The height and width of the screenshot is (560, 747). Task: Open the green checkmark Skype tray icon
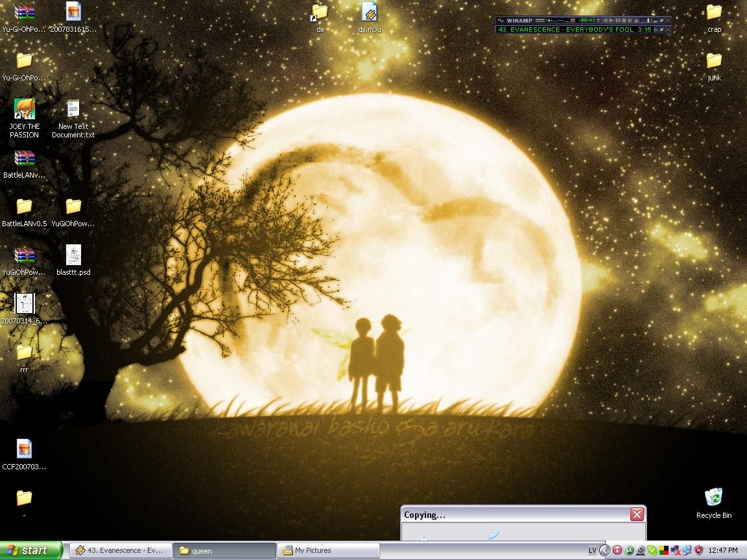point(652,550)
